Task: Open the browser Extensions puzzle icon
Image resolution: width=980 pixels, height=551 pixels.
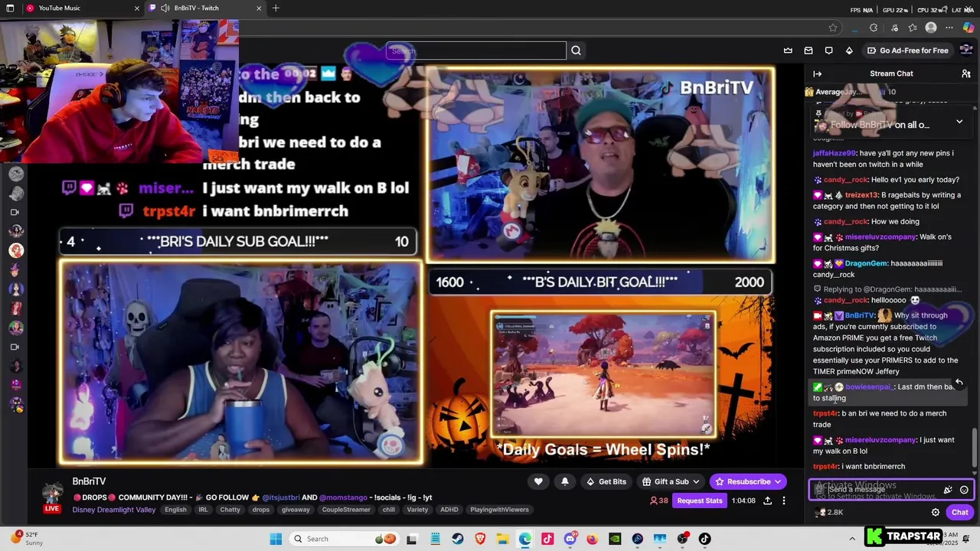Action: pyautogui.click(x=874, y=28)
